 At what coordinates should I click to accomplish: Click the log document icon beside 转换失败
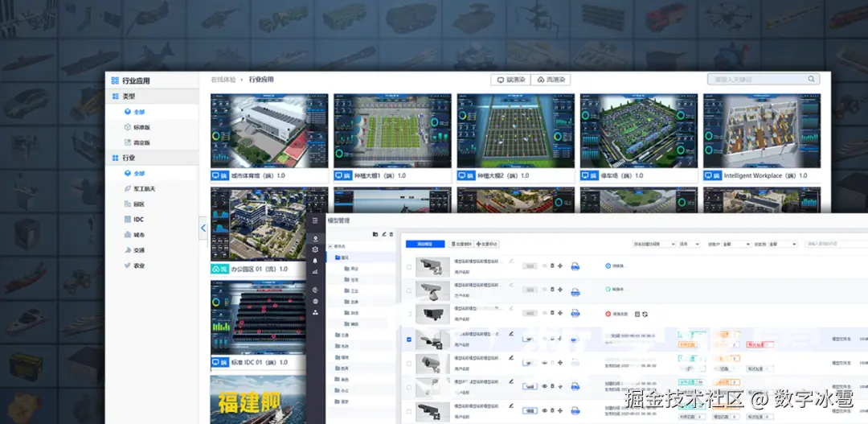[637, 315]
